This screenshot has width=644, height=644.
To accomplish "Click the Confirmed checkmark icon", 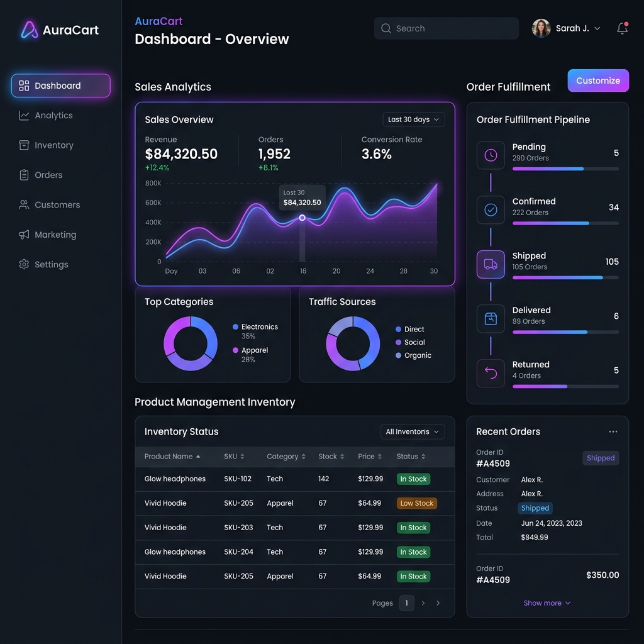I will pos(491,209).
